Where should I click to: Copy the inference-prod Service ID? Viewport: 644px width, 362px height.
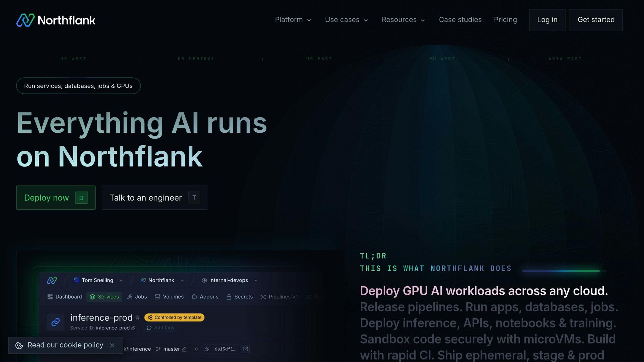tap(133, 328)
